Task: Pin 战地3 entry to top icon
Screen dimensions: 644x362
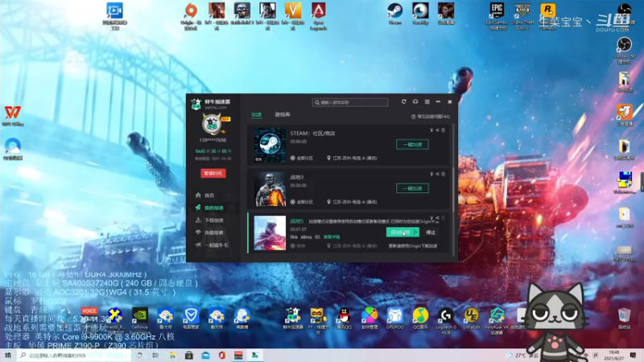Action: point(431,174)
